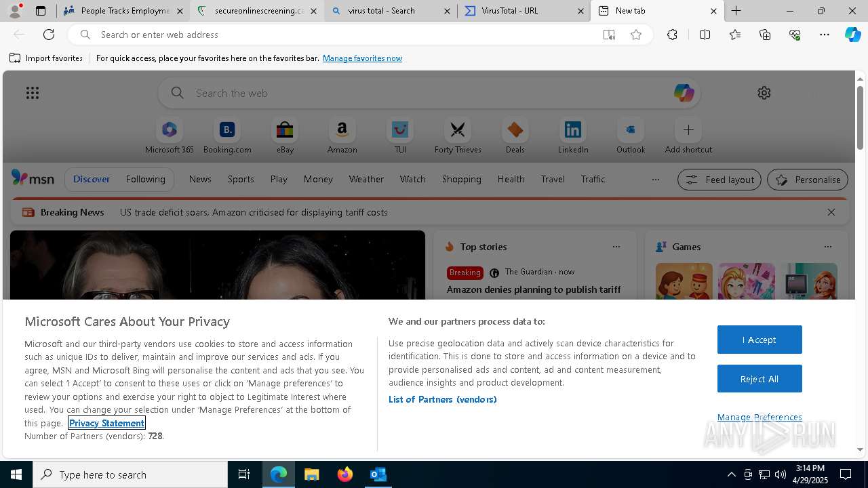Open Outlook from taskbar
The image size is (868, 488).
[x=378, y=474]
